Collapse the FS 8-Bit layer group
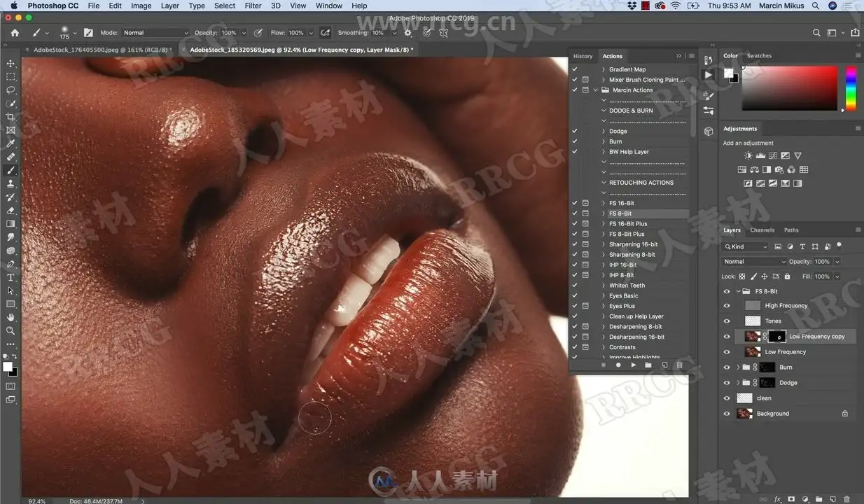This screenshot has width=864, height=504. coord(738,291)
